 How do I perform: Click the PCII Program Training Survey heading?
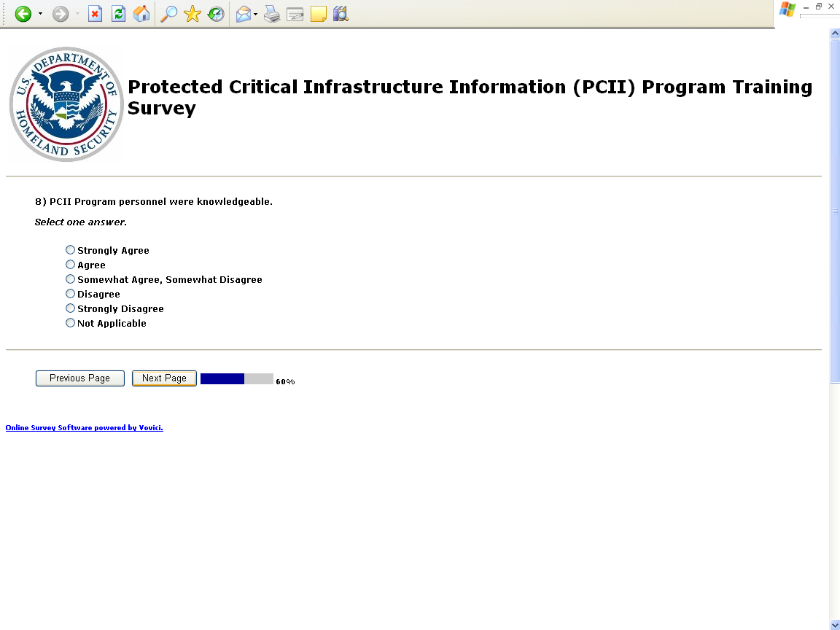470,97
